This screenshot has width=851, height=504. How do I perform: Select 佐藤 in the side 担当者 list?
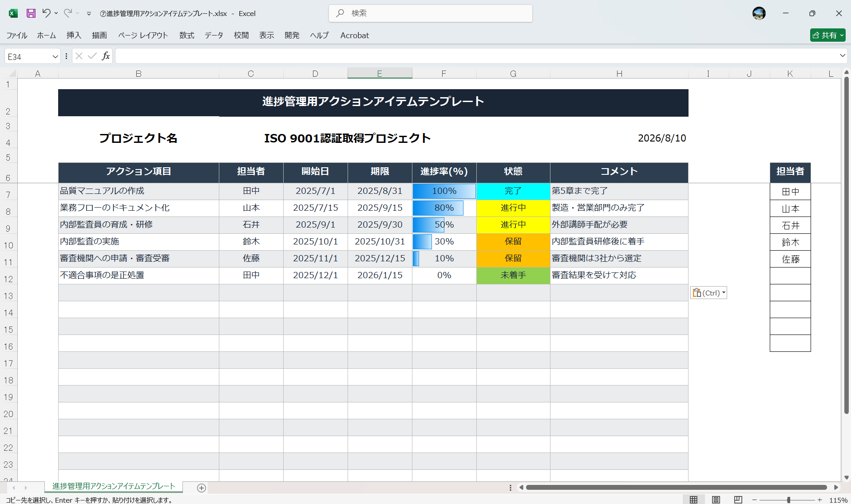pos(790,259)
